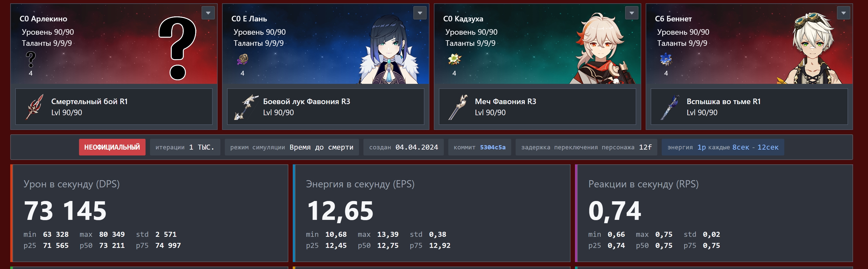868x269 pixels.
Task: Select the Урон в секунду (DPS) panel
Action: pos(149,213)
